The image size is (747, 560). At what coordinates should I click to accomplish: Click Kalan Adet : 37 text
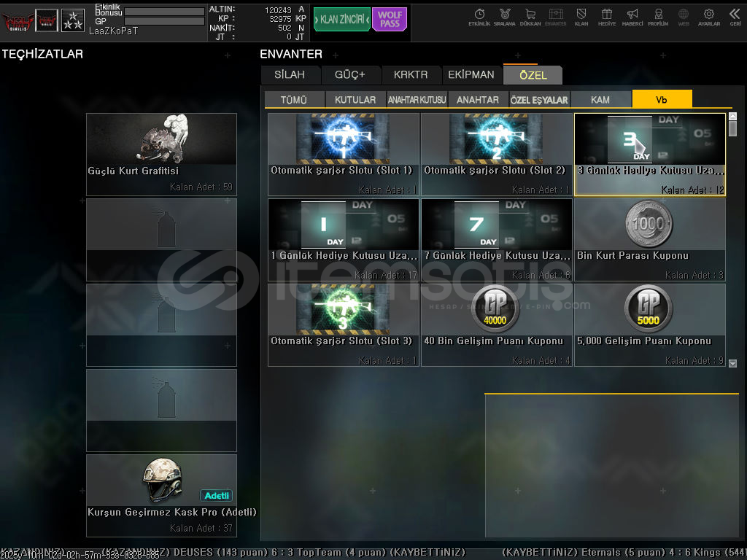201,528
